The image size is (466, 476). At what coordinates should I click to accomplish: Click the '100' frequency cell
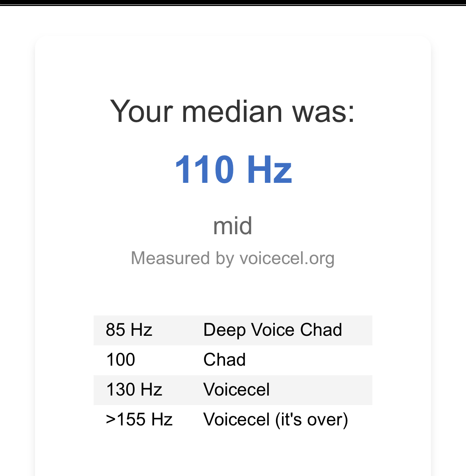click(121, 360)
